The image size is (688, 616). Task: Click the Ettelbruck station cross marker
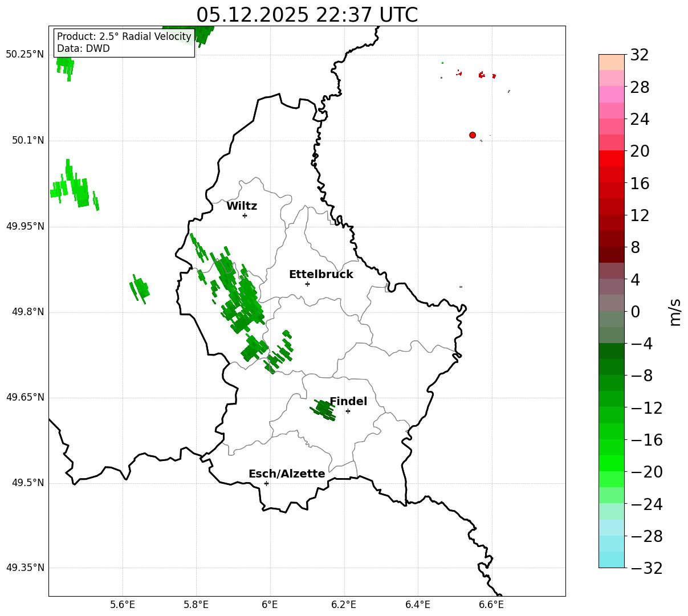(x=307, y=284)
